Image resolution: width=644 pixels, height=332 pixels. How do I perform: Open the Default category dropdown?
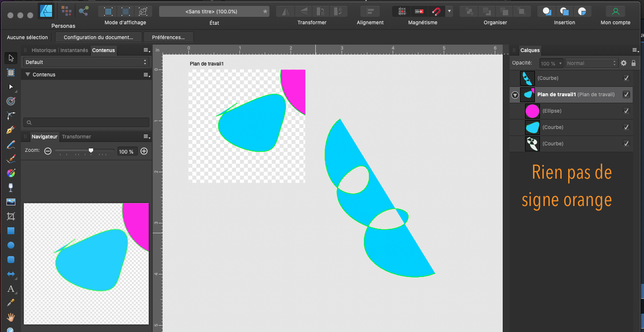pyautogui.click(x=86, y=62)
